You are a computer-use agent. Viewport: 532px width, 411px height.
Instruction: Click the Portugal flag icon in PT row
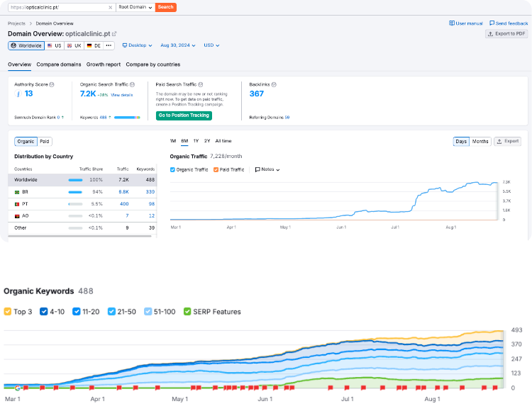17,204
